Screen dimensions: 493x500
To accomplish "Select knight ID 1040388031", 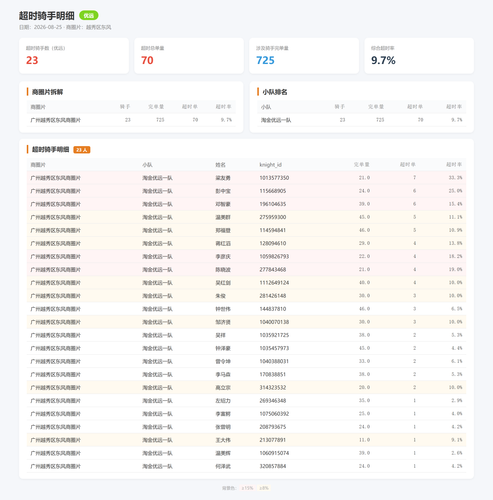I will pos(274,361).
